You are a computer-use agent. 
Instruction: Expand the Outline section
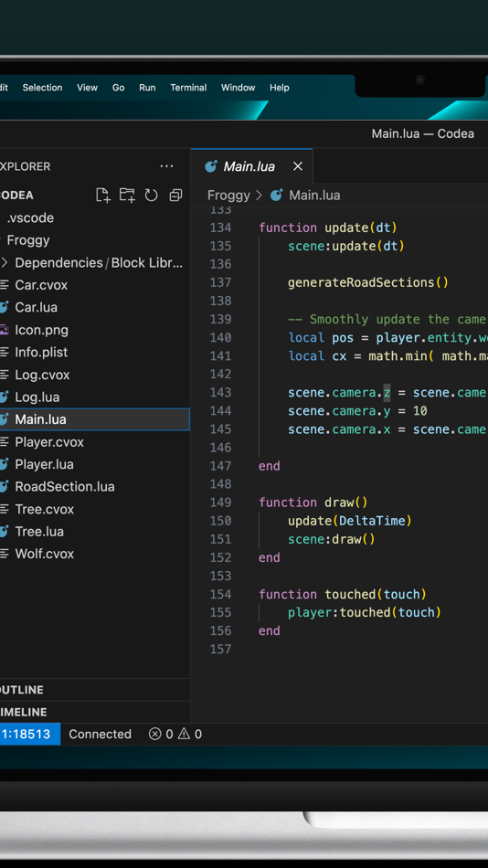pyautogui.click(x=94, y=690)
